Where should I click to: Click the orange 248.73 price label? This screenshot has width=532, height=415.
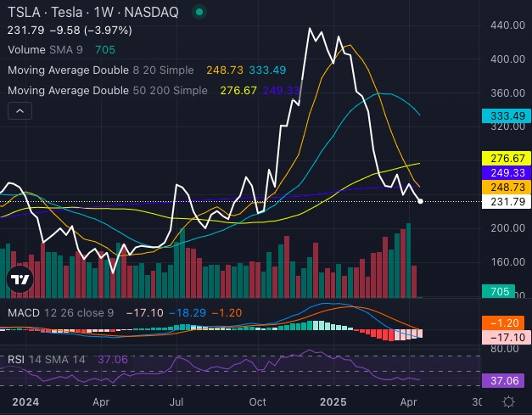pos(506,187)
